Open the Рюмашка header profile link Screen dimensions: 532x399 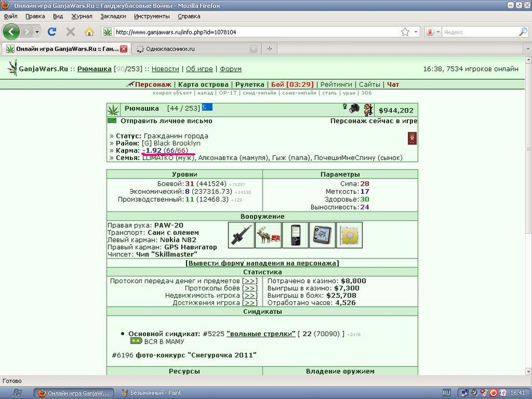point(94,69)
